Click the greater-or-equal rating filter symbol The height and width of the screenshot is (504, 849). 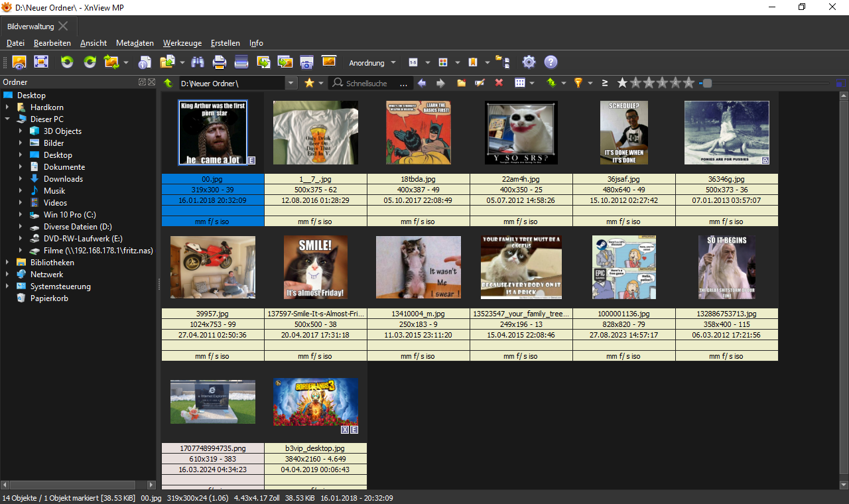point(604,83)
